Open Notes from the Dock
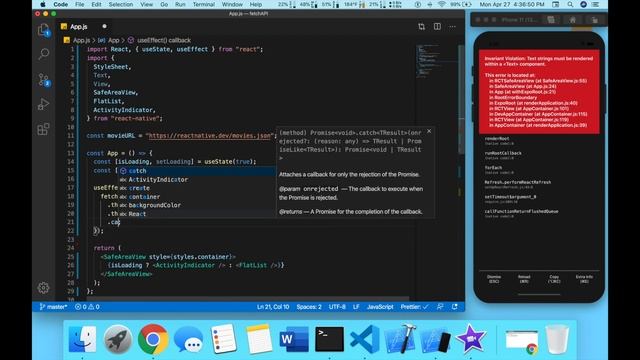The height and width of the screenshot is (360, 640). [x=259, y=339]
